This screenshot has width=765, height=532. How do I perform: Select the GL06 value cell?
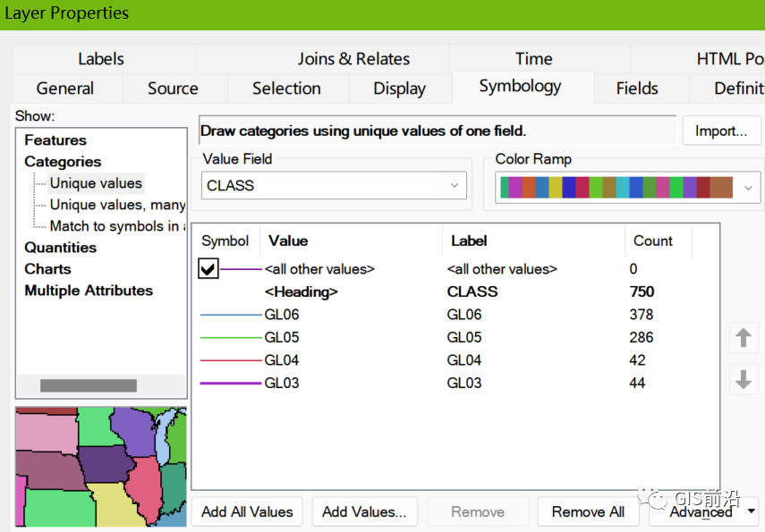point(282,315)
